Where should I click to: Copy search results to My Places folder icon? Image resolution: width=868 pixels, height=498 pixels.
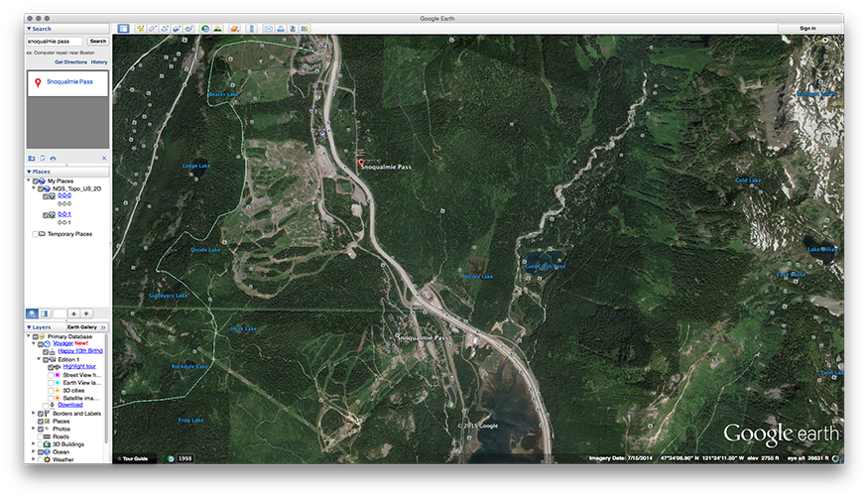(32, 159)
